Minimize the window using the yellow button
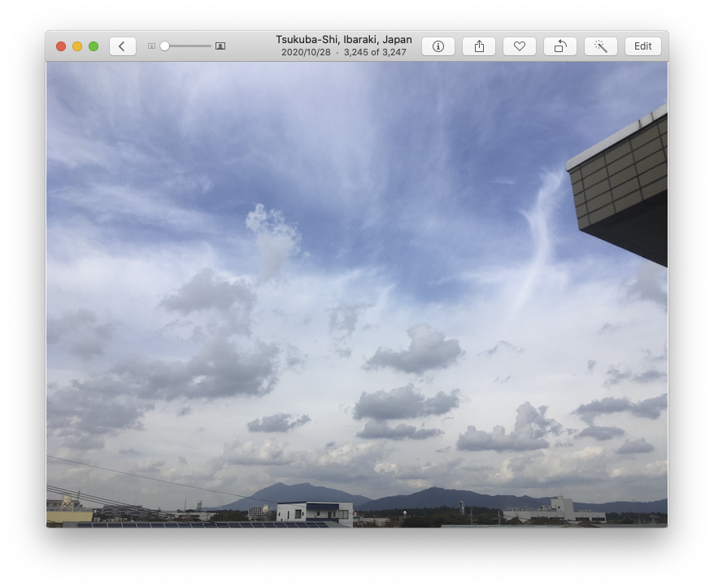Image resolution: width=714 pixels, height=588 pixels. (77, 46)
